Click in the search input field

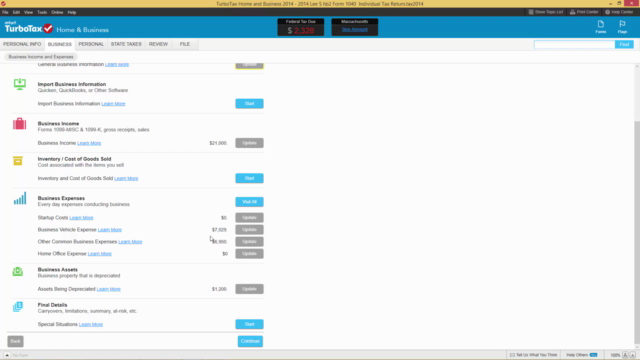[574, 44]
